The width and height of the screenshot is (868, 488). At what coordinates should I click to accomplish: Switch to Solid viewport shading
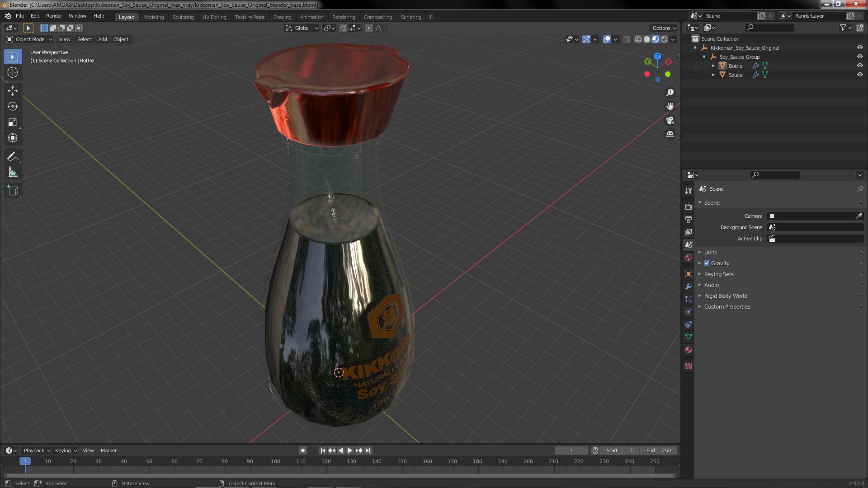point(647,39)
